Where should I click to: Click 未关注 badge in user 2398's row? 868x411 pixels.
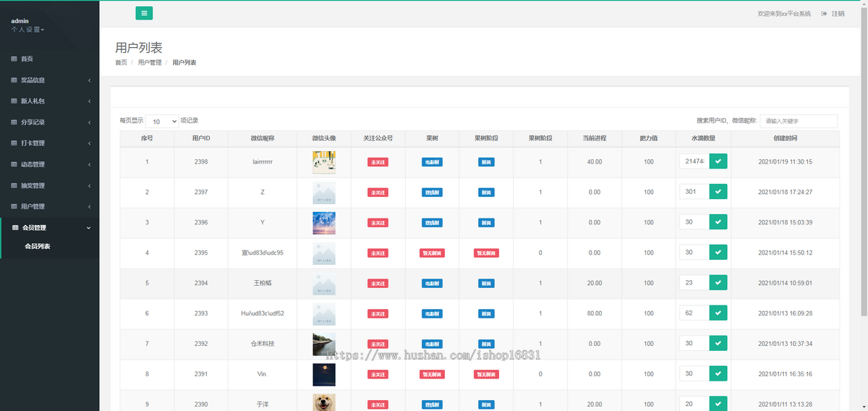pos(378,162)
